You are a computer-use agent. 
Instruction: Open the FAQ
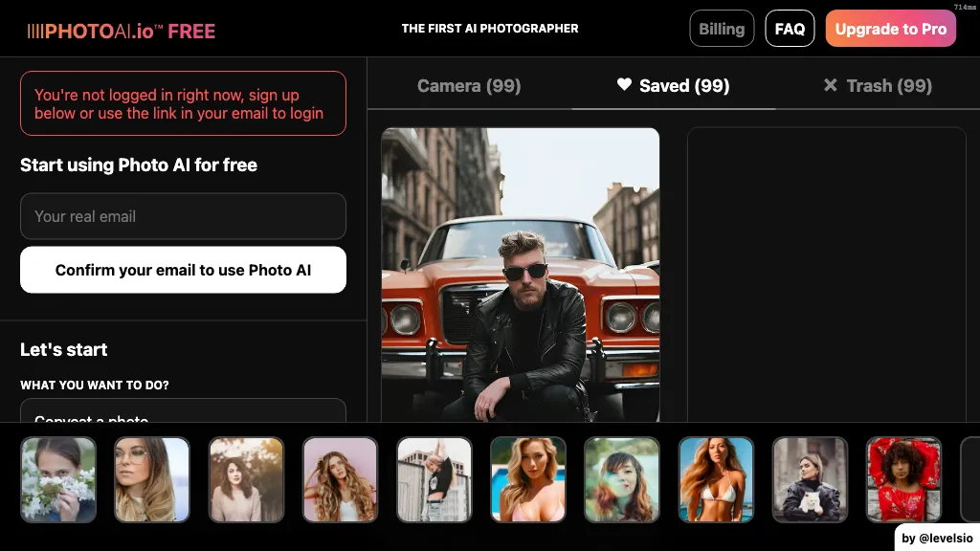point(790,28)
